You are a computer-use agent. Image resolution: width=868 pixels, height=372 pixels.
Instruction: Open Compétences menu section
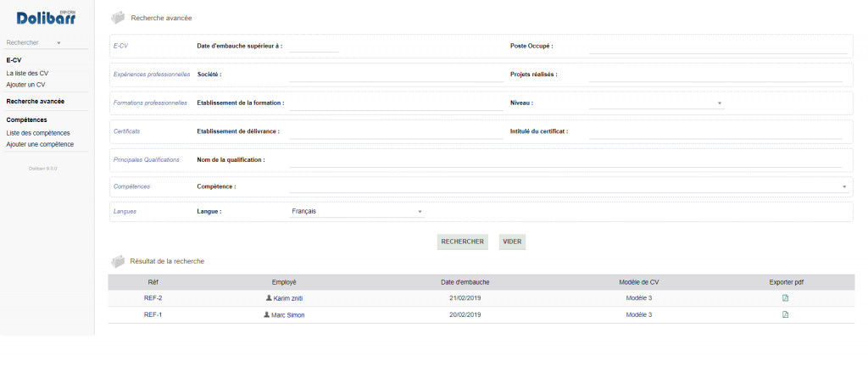point(26,120)
